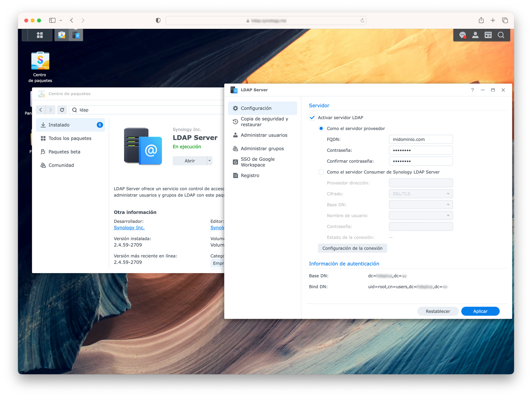
Task: Go forward in Centro de paquetes
Action: (x=51, y=110)
